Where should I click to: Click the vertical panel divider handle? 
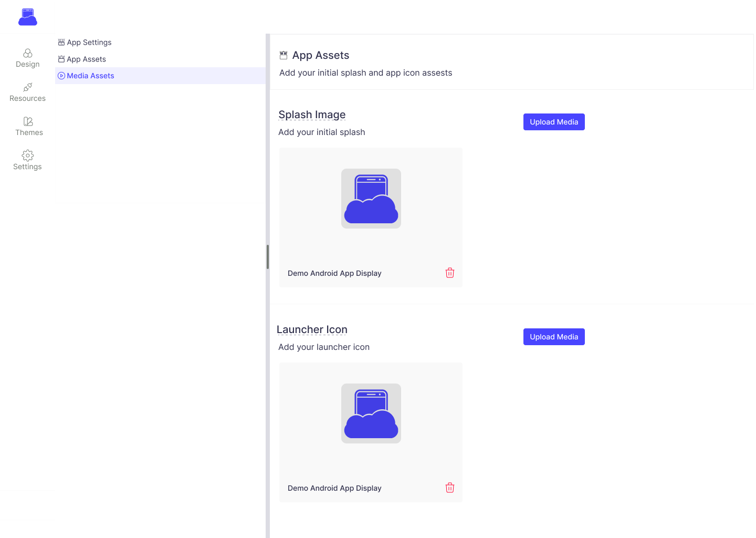point(268,257)
